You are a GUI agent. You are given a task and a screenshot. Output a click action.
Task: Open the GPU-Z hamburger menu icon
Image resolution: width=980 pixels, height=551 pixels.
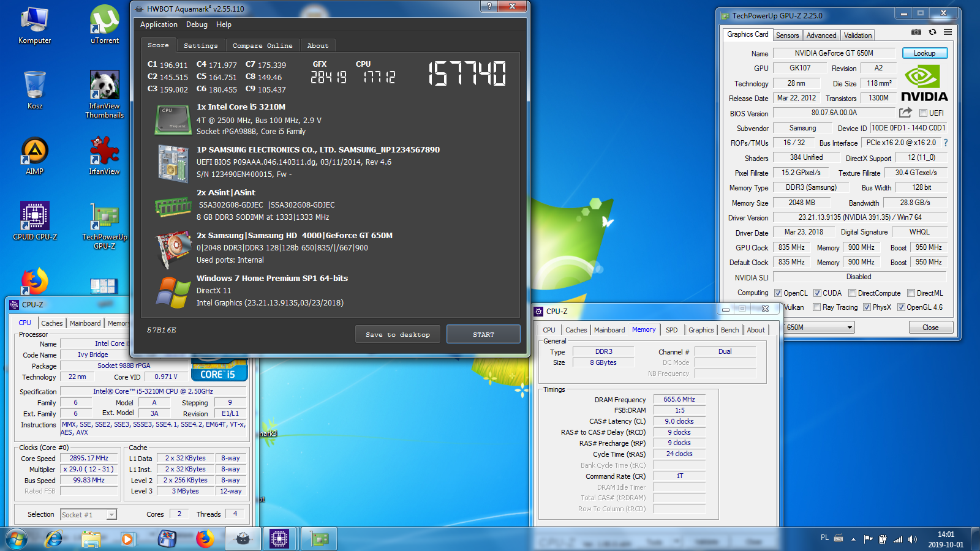click(x=948, y=32)
